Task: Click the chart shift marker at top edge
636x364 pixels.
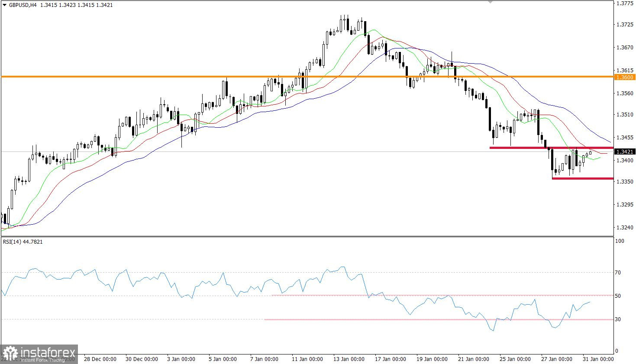Action: pyautogui.click(x=490, y=2)
